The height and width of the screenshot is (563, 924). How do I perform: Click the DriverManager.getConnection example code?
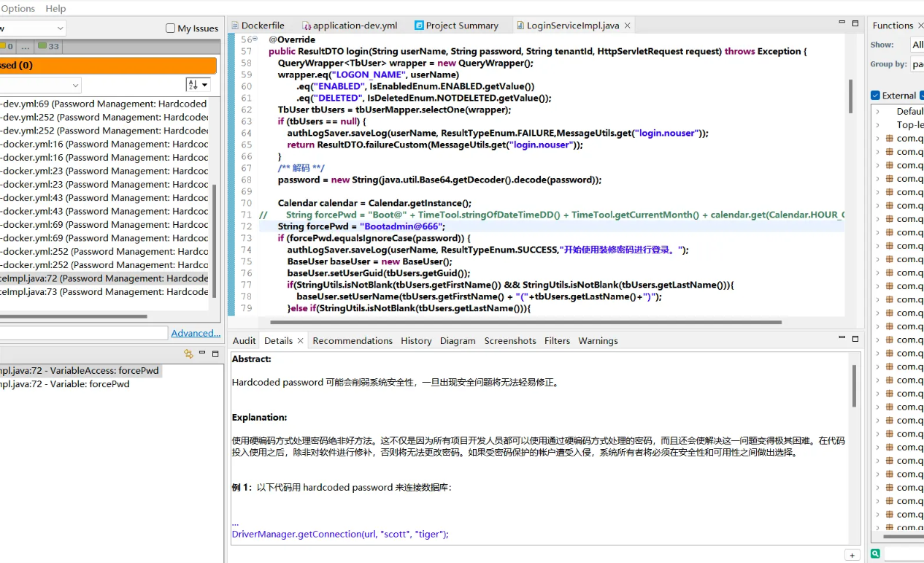340,534
